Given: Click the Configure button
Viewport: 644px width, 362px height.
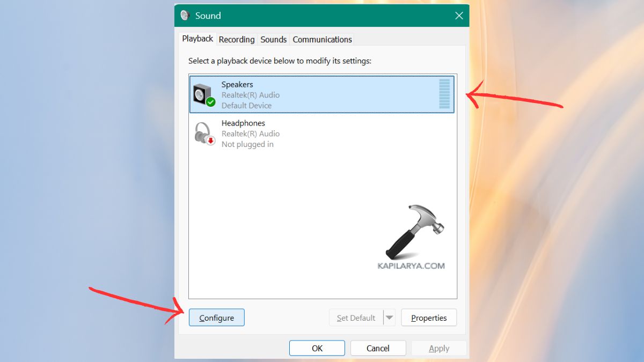Looking at the screenshot, I should [x=217, y=317].
